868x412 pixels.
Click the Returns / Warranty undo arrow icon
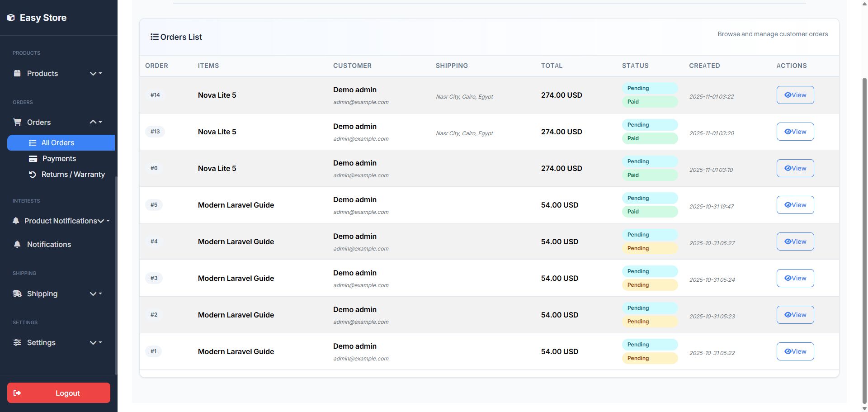click(x=33, y=175)
